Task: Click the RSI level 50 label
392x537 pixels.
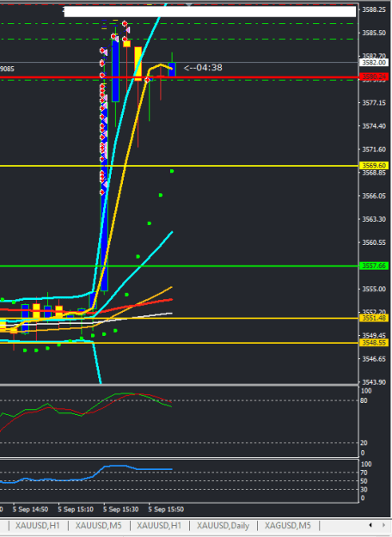Action: pyautogui.click(x=364, y=481)
